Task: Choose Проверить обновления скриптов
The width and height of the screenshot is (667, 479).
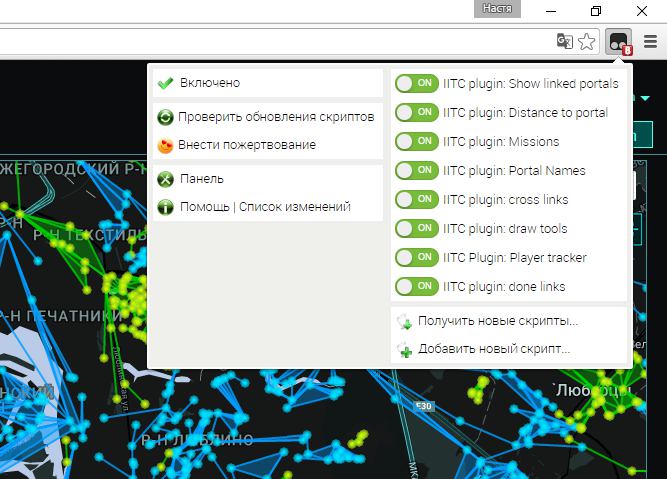Action: [268, 117]
